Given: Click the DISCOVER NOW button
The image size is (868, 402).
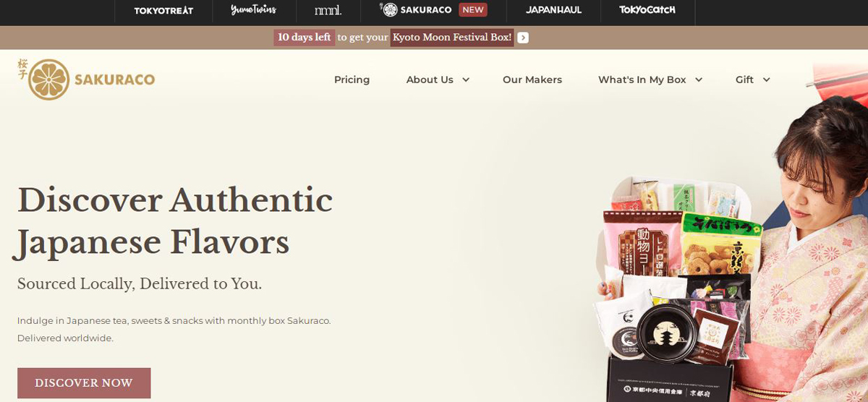Looking at the screenshot, I should pyautogui.click(x=84, y=383).
